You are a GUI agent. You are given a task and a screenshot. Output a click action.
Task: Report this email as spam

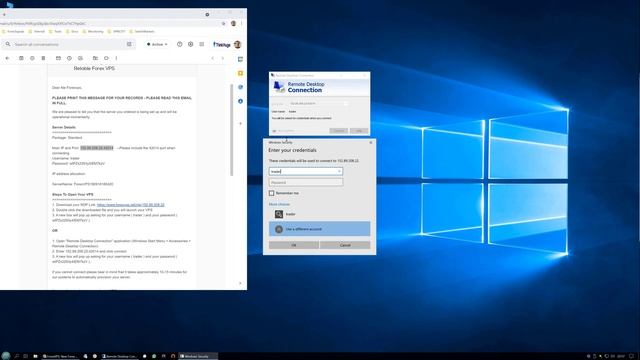[32, 58]
